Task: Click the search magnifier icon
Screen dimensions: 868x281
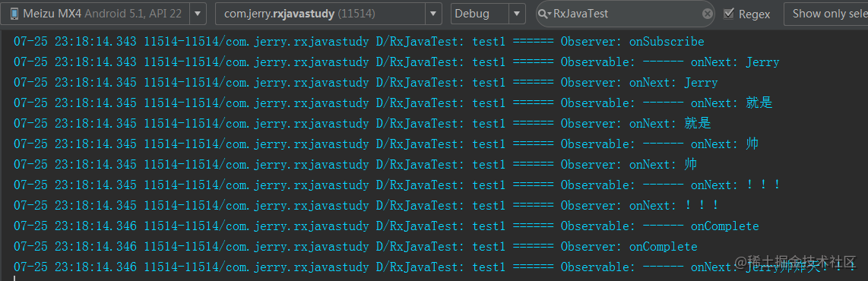Action: (x=545, y=14)
